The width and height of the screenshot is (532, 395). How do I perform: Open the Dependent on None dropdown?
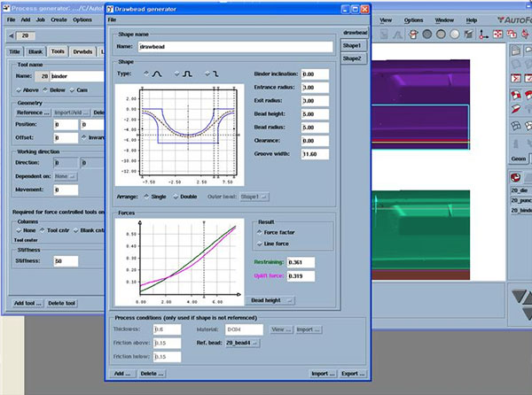point(66,176)
